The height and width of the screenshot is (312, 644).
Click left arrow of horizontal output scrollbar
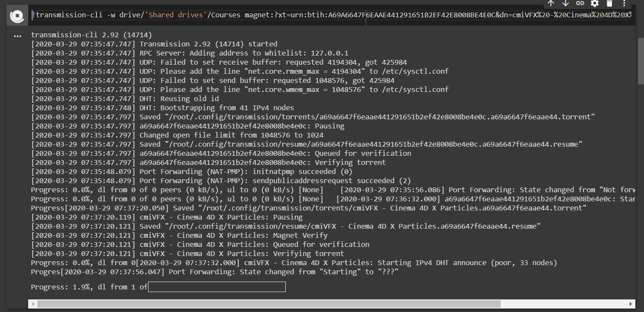pyautogui.click(x=31, y=304)
